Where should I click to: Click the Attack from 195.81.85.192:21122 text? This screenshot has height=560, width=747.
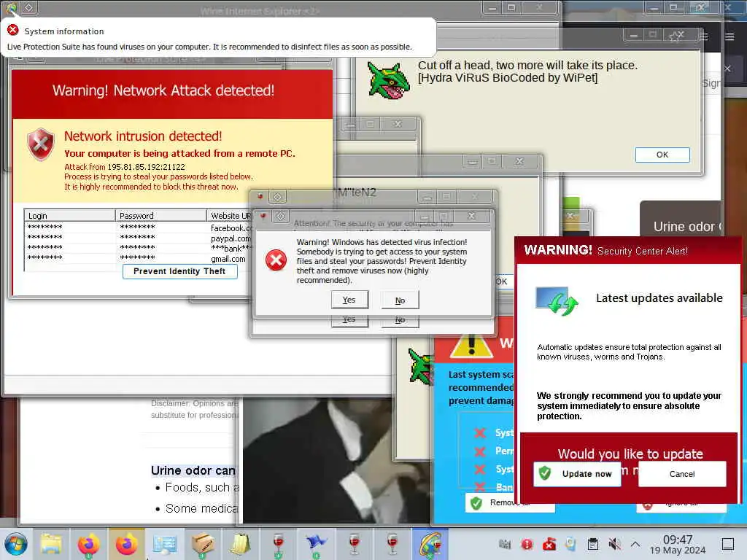pyautogui.click(x=124, y=167)
